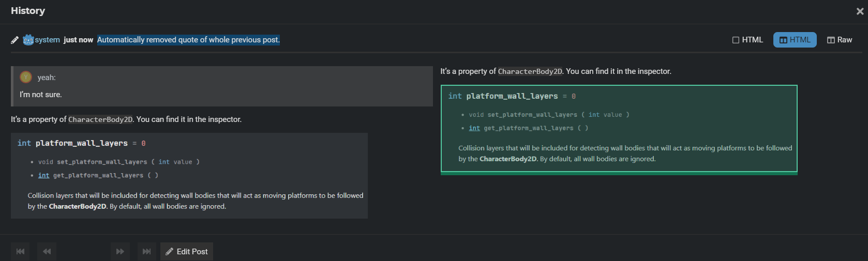The image size is (868, 261).
Task: Click left 'void set_platform_wall_layers' line
Action: click(118, 162)
